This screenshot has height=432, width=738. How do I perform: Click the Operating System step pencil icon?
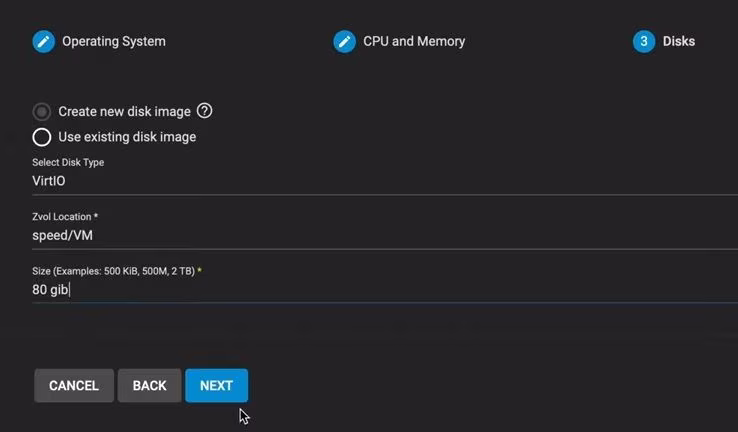click(x=43, y=42)
